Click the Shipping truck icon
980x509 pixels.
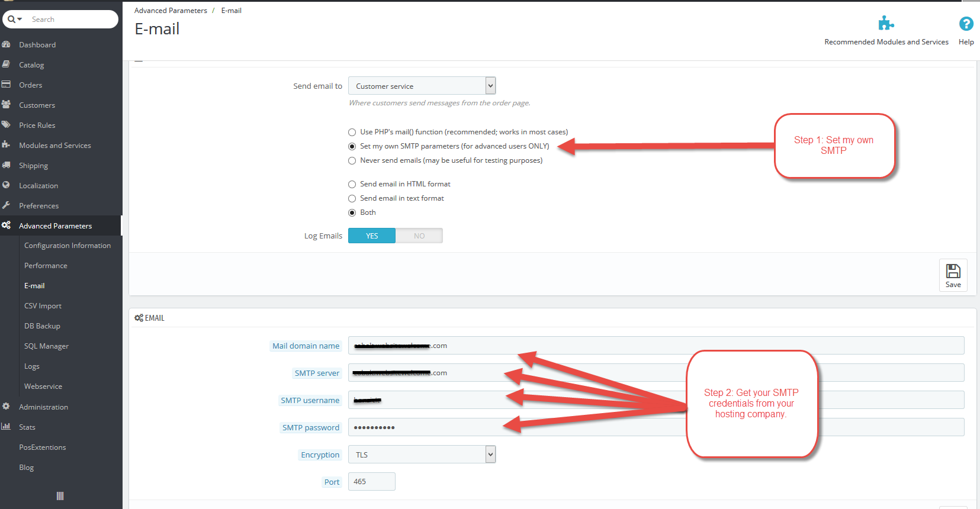point(6,165)
